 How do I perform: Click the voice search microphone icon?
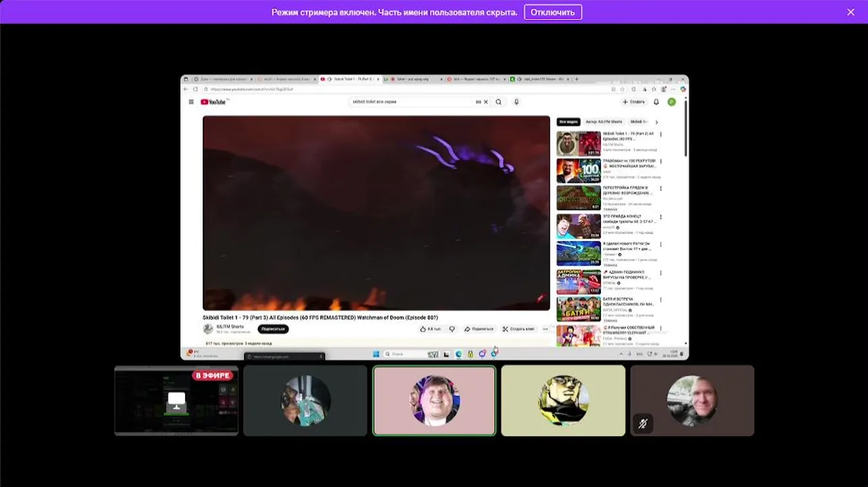click(516, 102)
